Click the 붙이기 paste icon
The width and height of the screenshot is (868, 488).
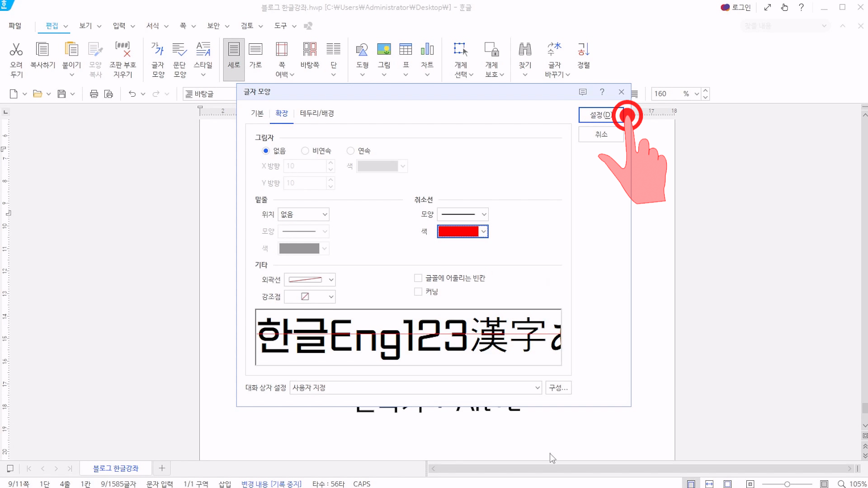(71, 50)
